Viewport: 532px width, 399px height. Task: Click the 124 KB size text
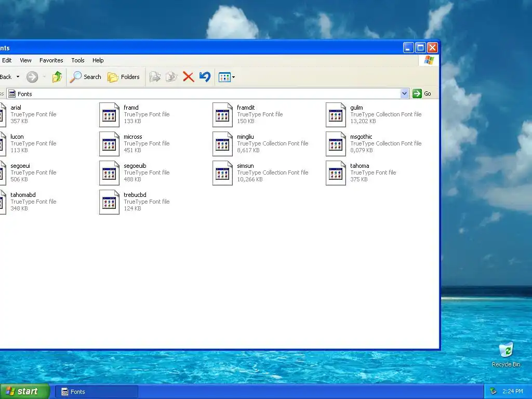(132, 209)
